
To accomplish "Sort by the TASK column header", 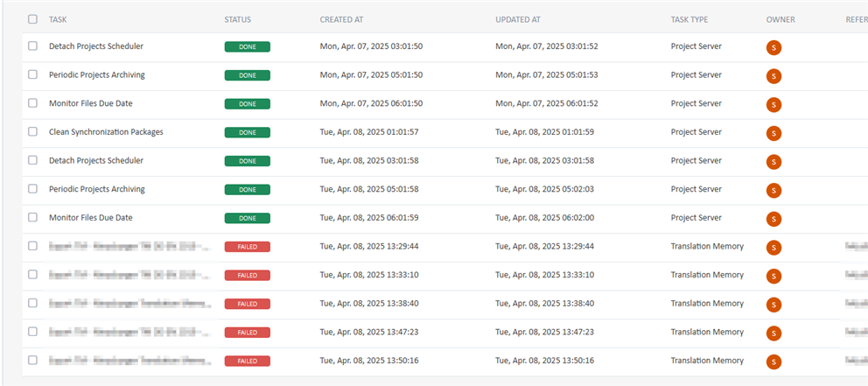I will 58,19.
